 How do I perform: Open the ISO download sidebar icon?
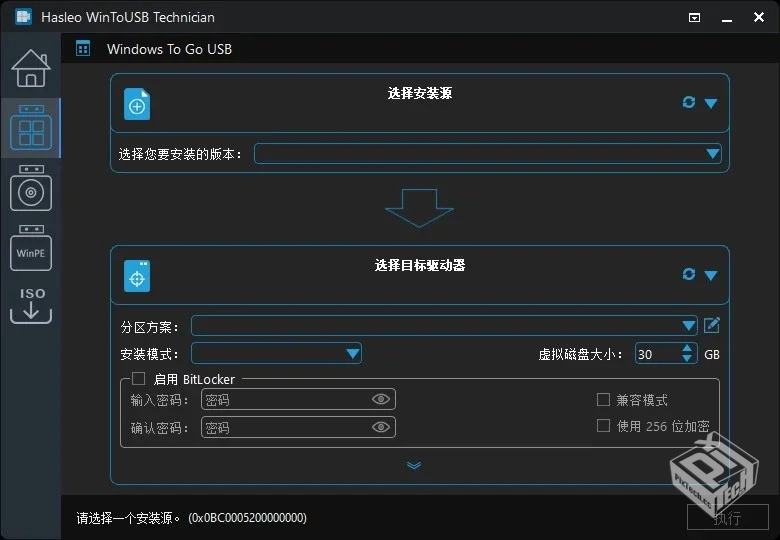(x=31, y=305)
